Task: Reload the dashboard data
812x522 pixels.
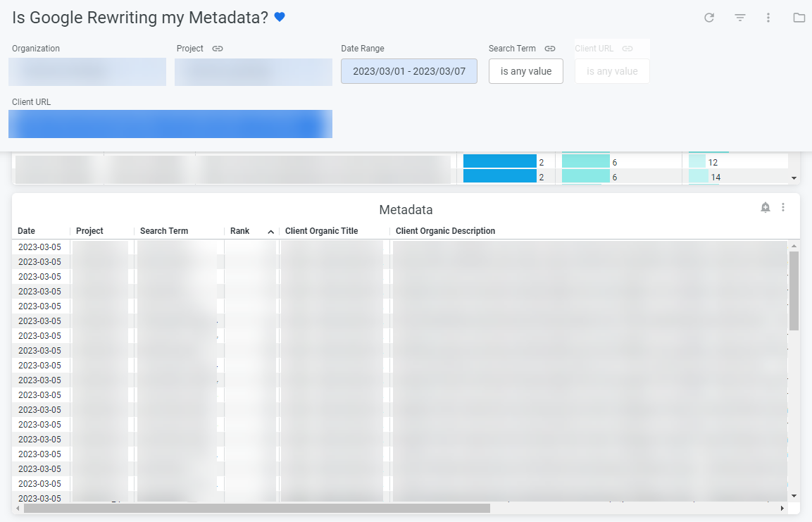Action: point(709,18)
